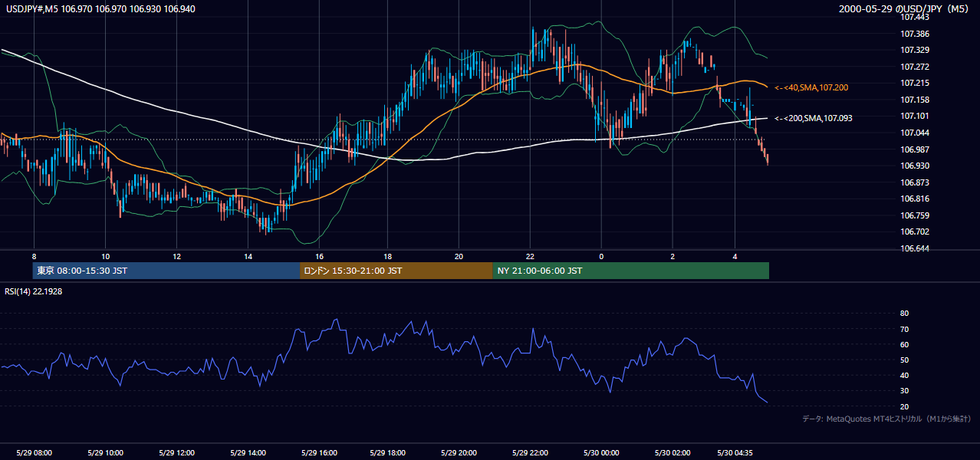The image size is (980, 460).
Task: Click the RSI 60 level label
Action: pos(904,344)
